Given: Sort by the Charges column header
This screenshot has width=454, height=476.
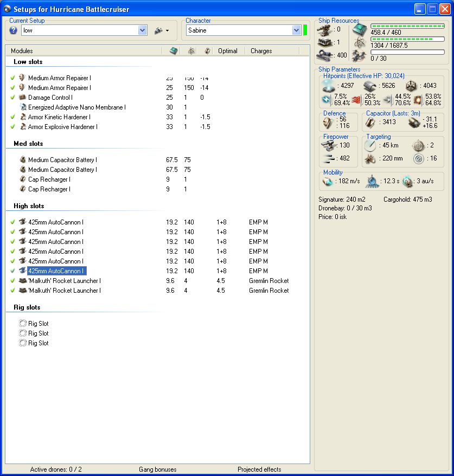Looking at the screenshot, I should pyautogui.click(x=261, y=51).
